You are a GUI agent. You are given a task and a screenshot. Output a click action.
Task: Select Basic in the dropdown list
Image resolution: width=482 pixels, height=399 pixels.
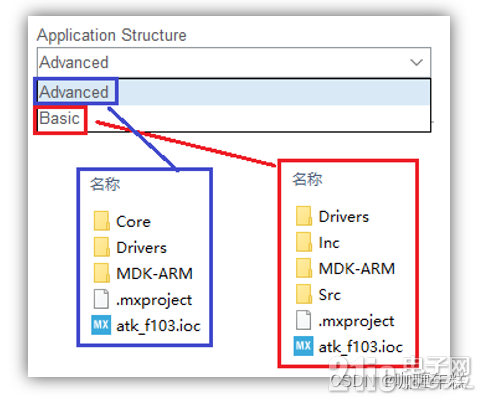click(234, 118)
